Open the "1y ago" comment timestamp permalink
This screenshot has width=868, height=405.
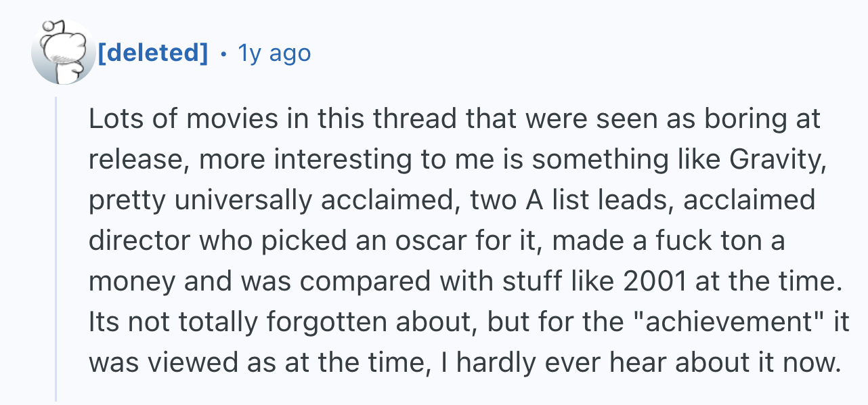(x=274, y=52)
